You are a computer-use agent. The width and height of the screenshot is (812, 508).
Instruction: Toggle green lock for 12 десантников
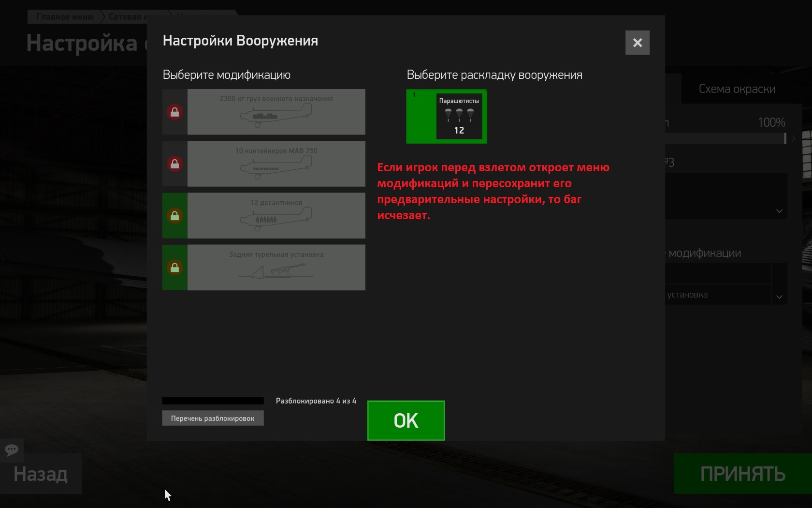coord(175,215)
